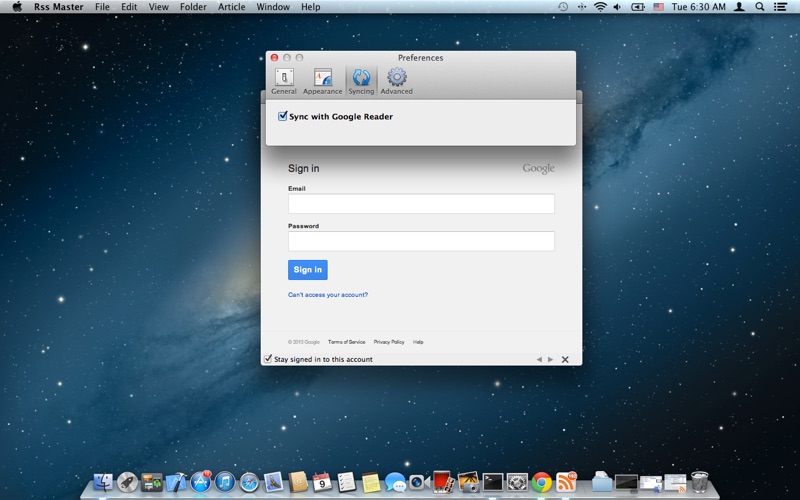This screenshot has height=500, width=800.
Task: Open the Wi-Fi status menu
Action: 600,7
